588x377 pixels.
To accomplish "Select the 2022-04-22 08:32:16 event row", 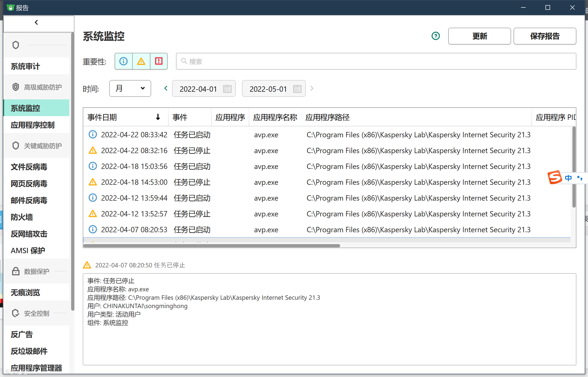I will (x=327, y=151).
